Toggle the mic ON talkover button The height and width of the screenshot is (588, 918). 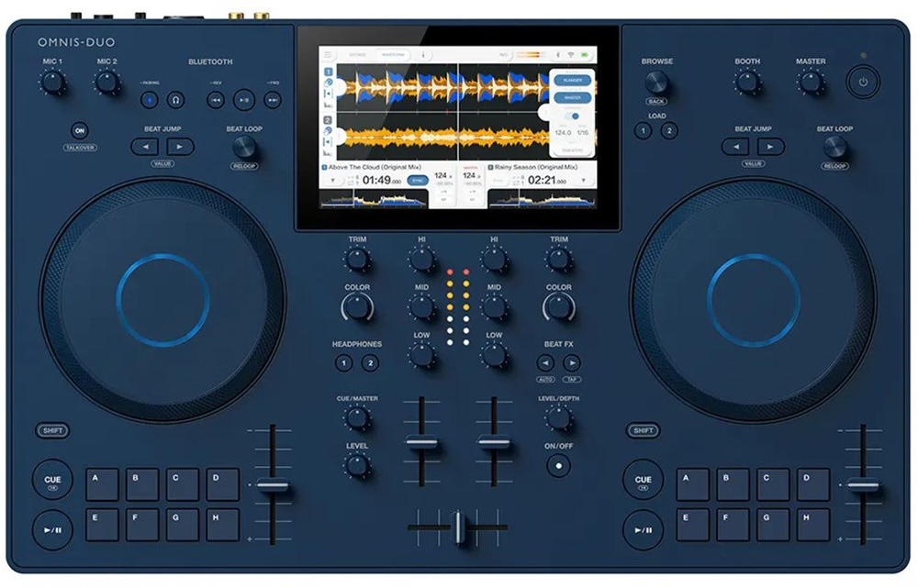tap(80, 130)
